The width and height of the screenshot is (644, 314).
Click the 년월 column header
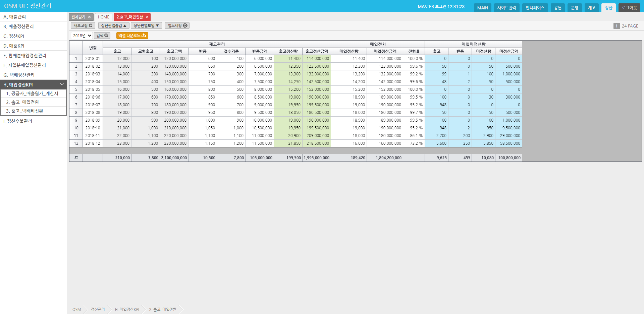[x=93, y=48]
